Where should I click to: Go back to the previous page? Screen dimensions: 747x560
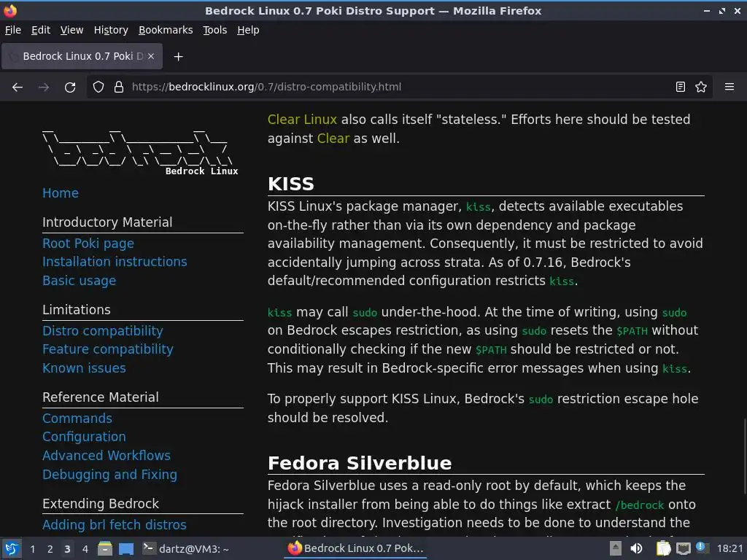tap(18, 87)
